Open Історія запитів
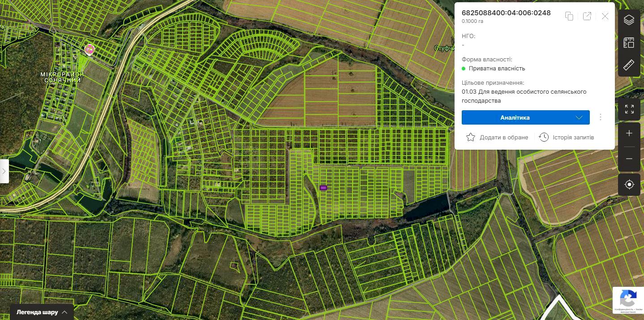 coord(567,137)
